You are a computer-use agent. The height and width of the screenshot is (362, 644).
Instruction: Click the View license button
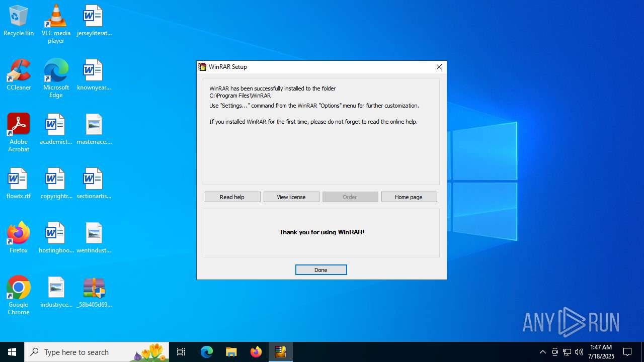[291, 197]
